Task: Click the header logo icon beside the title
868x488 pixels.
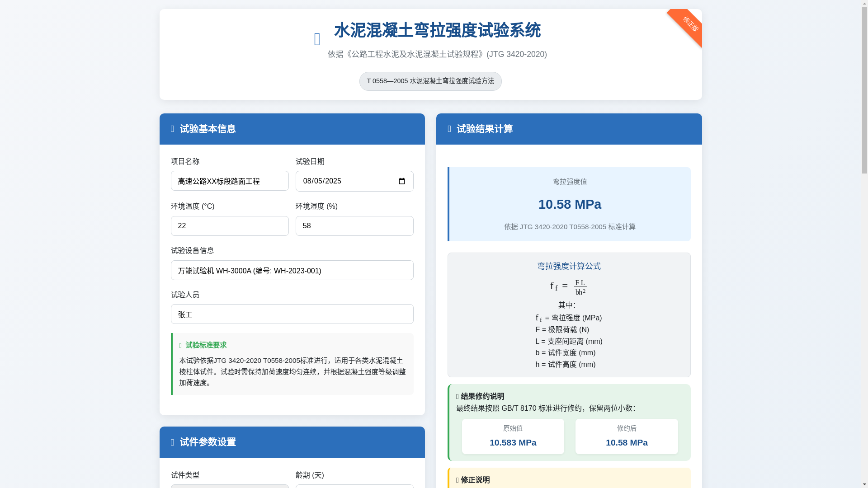Action: pos(317,39)
